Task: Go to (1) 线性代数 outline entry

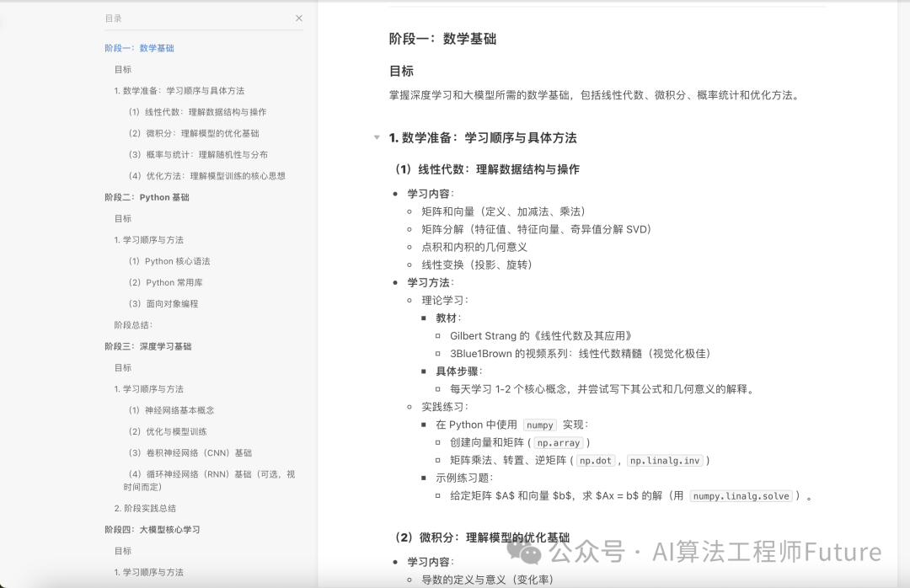Action: (197, 112)
